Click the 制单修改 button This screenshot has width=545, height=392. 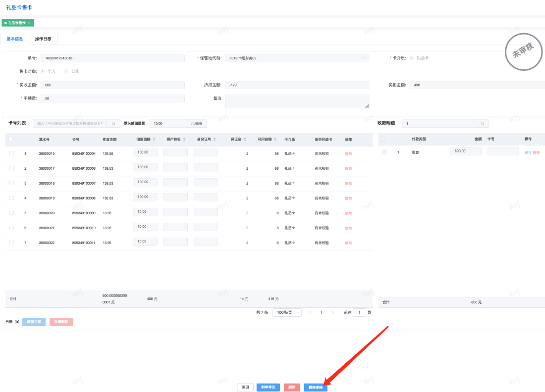pyautogui.click(x=268, y=388)
